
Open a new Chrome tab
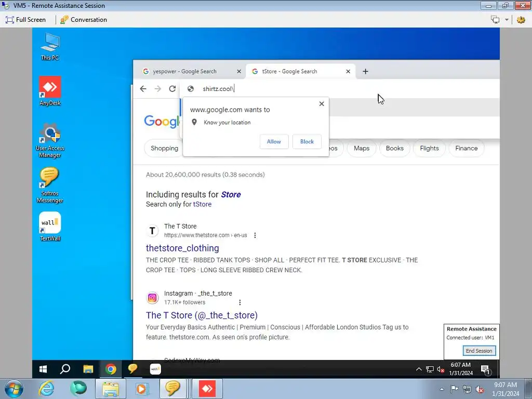365,71
